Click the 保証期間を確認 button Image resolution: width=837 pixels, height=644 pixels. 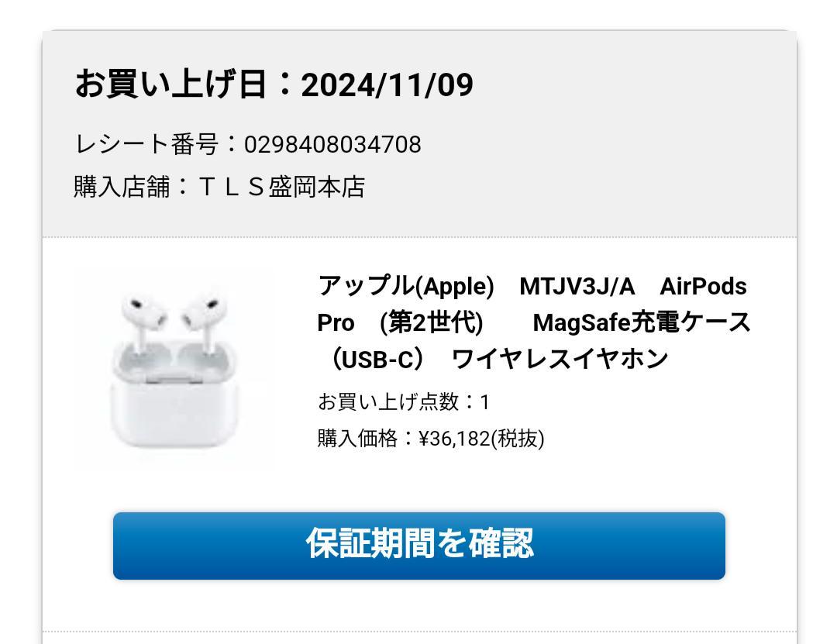[419, 546]
